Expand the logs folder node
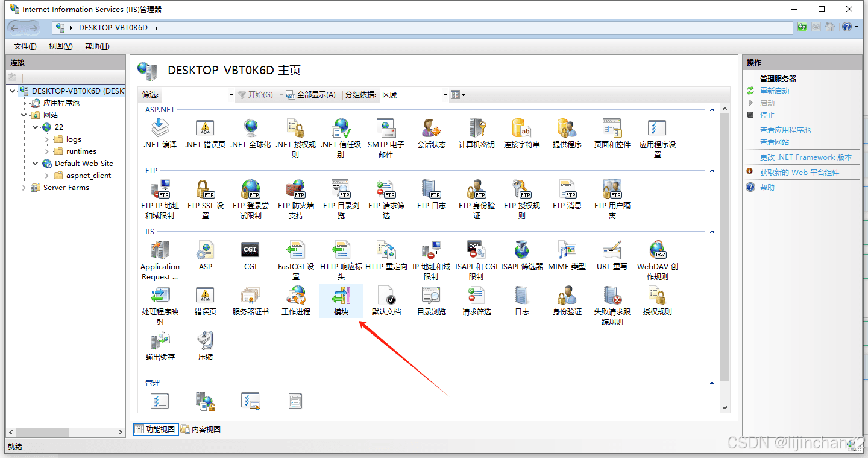The image size is (868, 458). click(47, 139)
